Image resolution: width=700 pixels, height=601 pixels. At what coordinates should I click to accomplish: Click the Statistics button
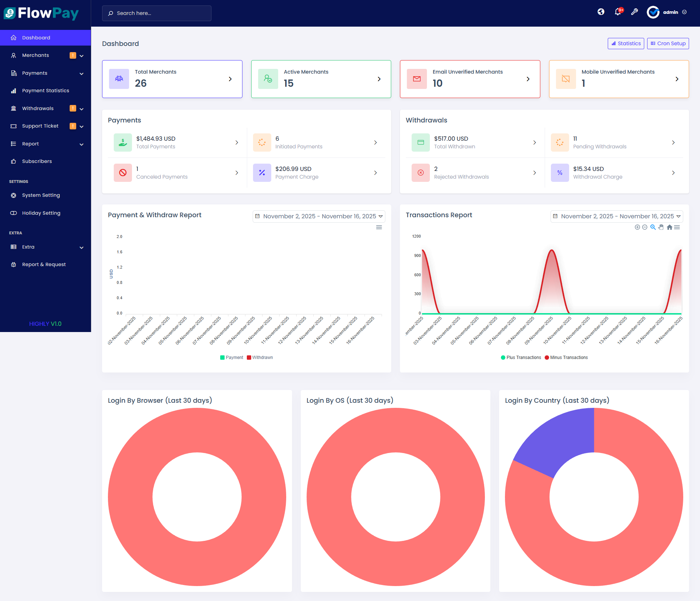coord(626,43)
